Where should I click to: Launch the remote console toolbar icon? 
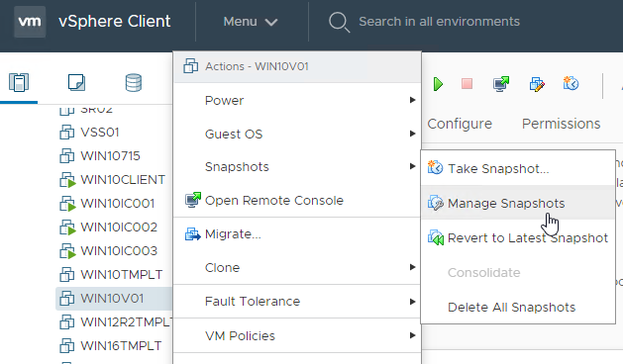[501, 84]
